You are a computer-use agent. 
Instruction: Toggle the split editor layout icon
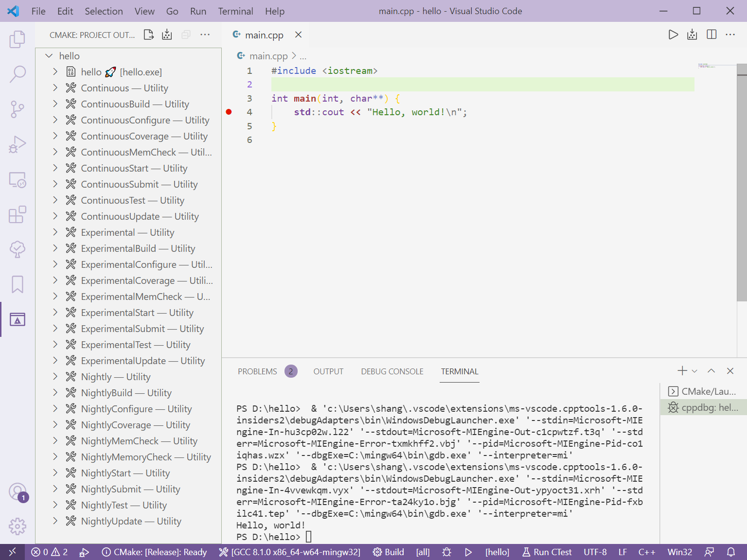point(711,35)
